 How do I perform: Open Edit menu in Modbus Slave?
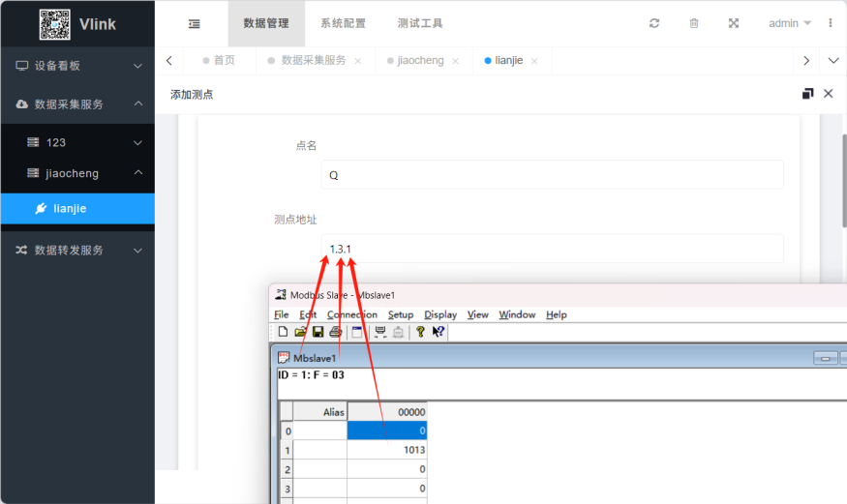pos(308,314)
